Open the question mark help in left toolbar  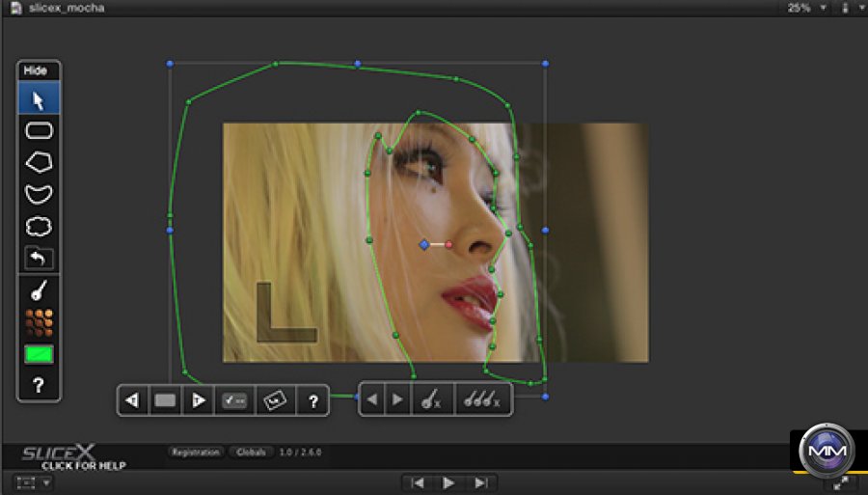pyautogui.click(x=39, y=385)
